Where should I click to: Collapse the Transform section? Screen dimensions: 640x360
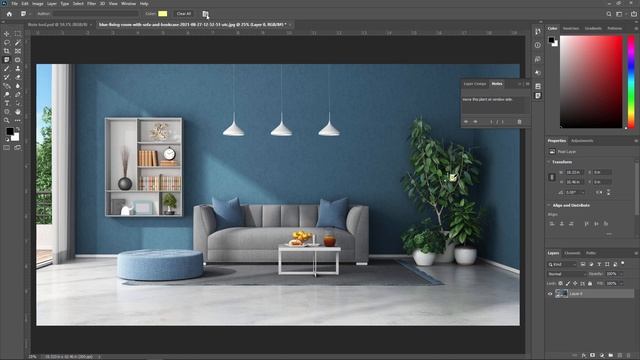click(x=549, y=162)
